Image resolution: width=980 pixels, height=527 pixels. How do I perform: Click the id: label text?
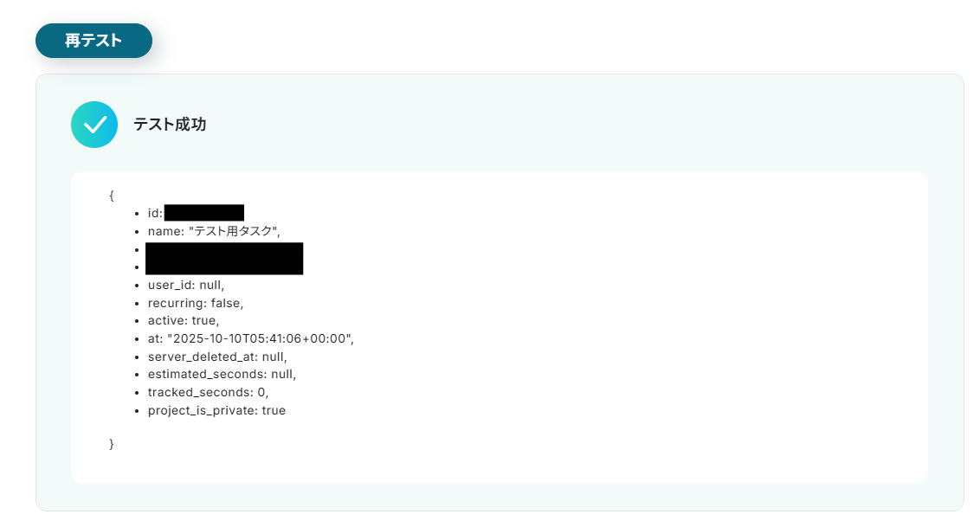click(155, 213)
